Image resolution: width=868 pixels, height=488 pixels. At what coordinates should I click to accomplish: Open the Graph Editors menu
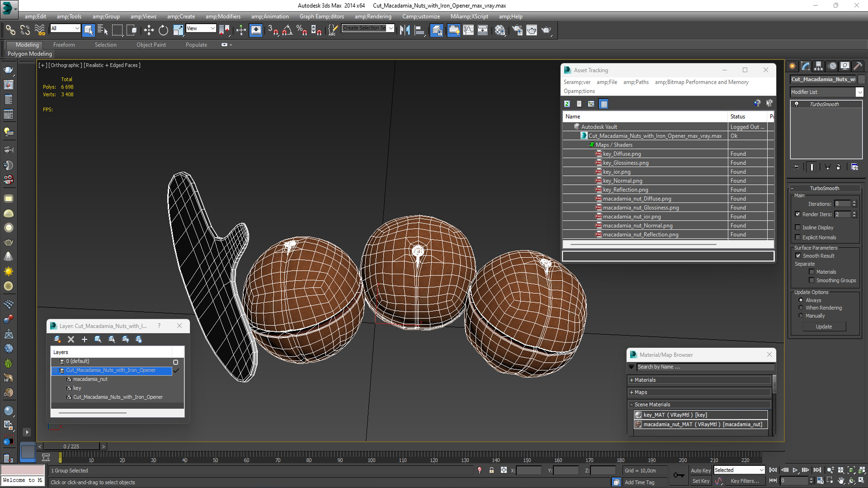(x=321, y=17)
